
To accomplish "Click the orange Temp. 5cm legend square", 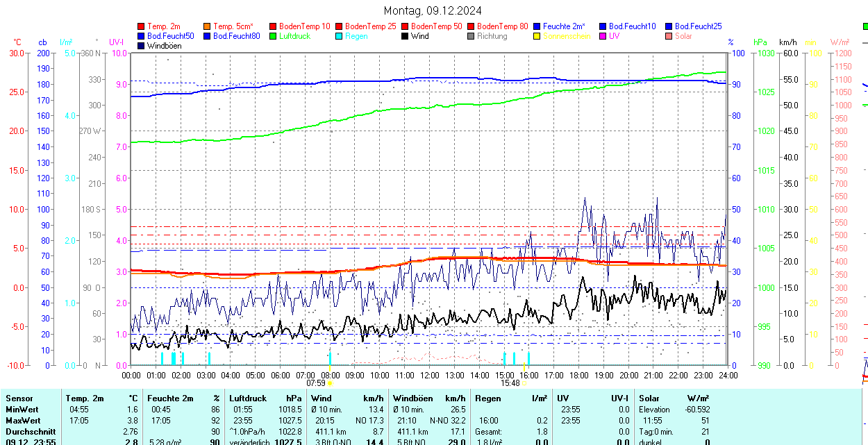I will point(208,26).
